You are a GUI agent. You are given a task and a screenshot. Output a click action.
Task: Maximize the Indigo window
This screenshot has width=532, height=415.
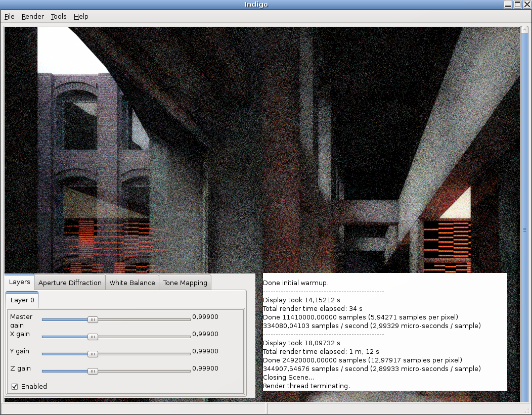pos(517,5)
